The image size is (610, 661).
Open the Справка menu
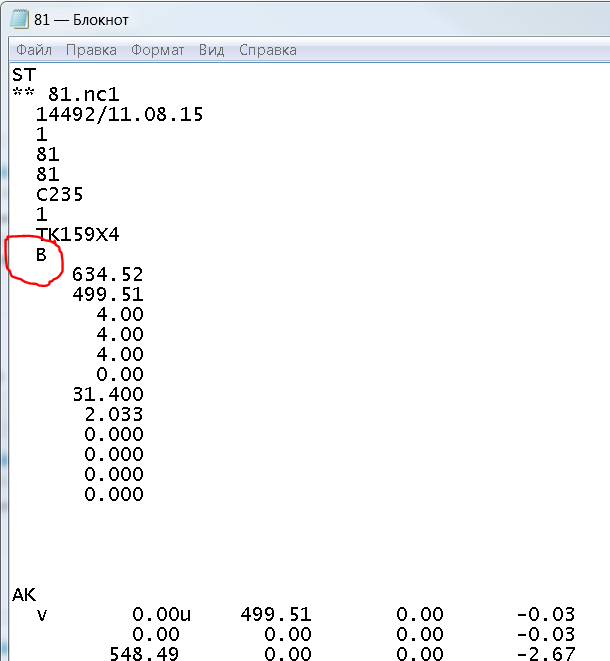click(x=267, y=50)
